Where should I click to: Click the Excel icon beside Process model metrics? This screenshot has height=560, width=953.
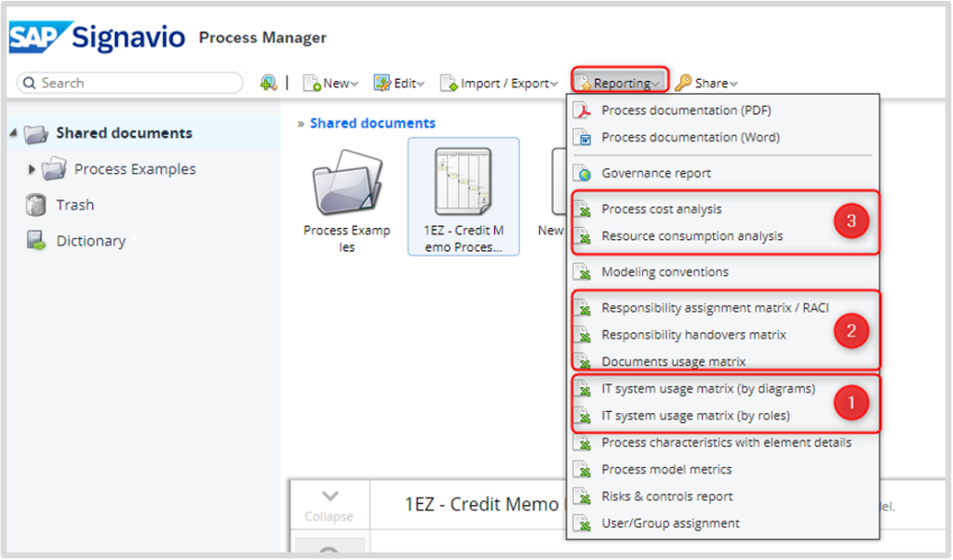pos(583,470)
